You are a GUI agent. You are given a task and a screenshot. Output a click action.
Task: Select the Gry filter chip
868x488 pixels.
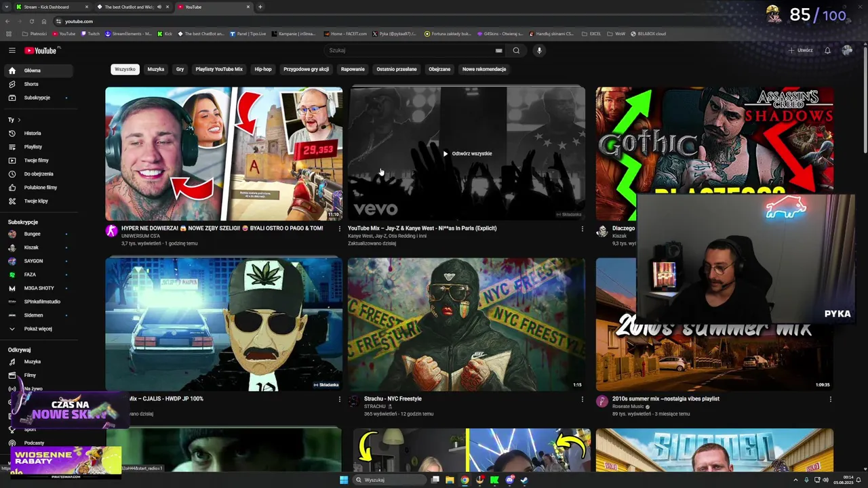180,69
